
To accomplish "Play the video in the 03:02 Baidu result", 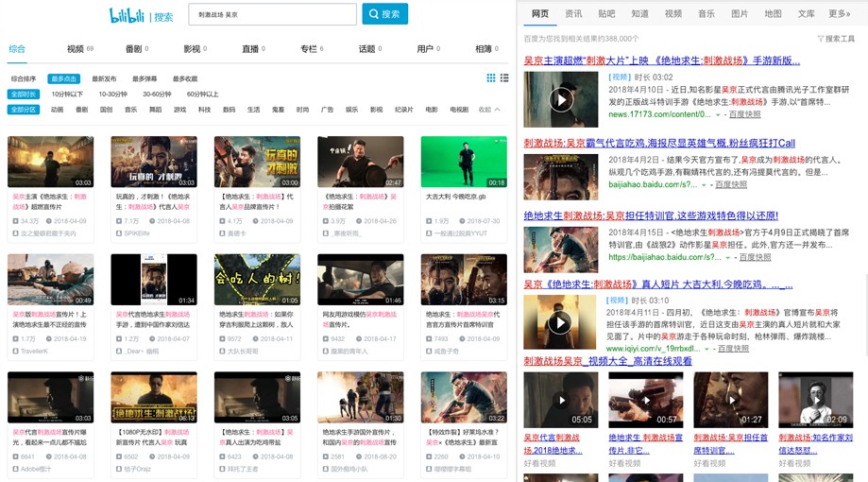I will (561, 100).
